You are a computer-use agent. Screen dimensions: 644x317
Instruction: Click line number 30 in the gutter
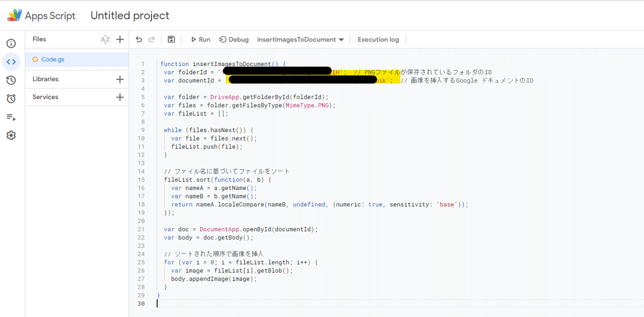[x=141, y=304]
